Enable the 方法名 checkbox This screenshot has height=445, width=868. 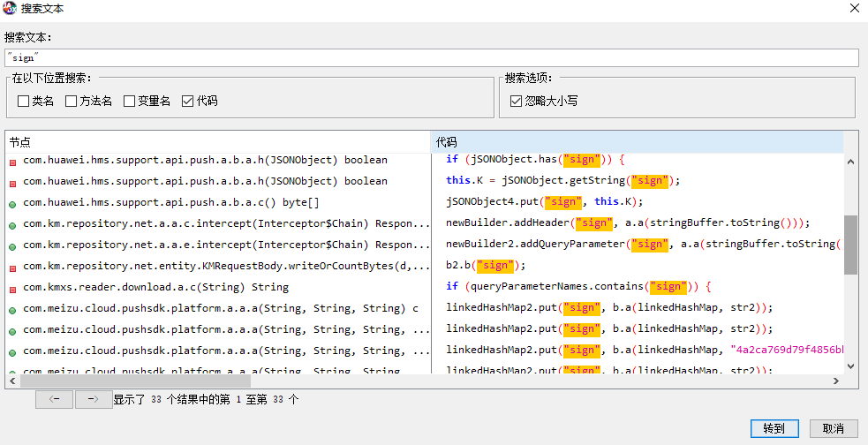click(x=72, y=102)
